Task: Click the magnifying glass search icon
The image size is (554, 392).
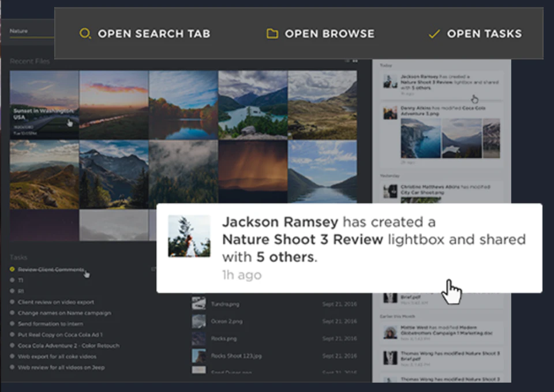Action: 85,33
